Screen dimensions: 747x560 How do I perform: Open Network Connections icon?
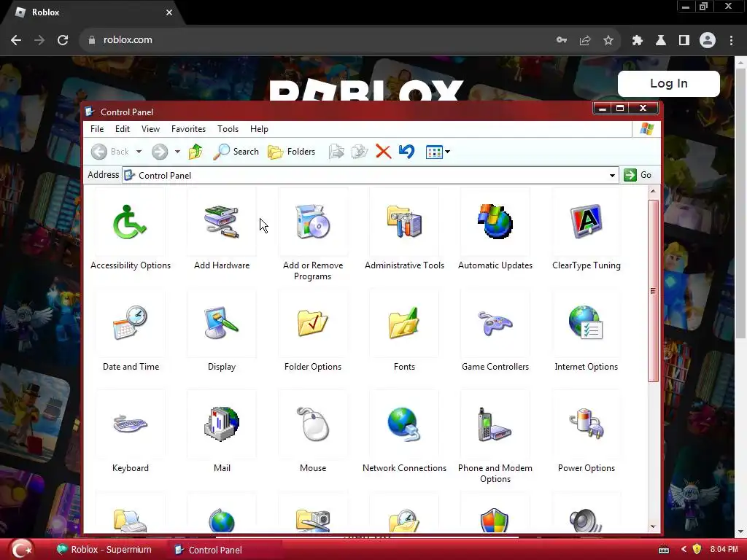(404, 424)
